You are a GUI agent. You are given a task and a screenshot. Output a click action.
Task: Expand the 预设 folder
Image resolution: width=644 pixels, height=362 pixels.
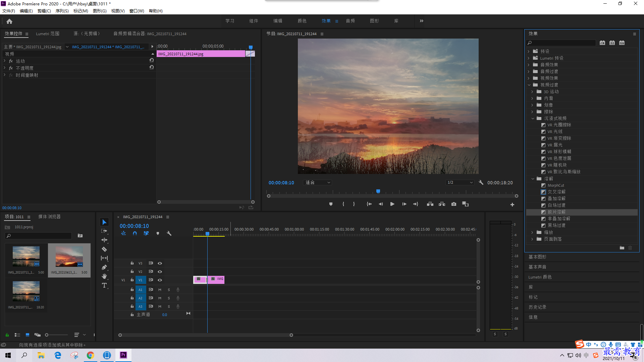click(529, 52)
